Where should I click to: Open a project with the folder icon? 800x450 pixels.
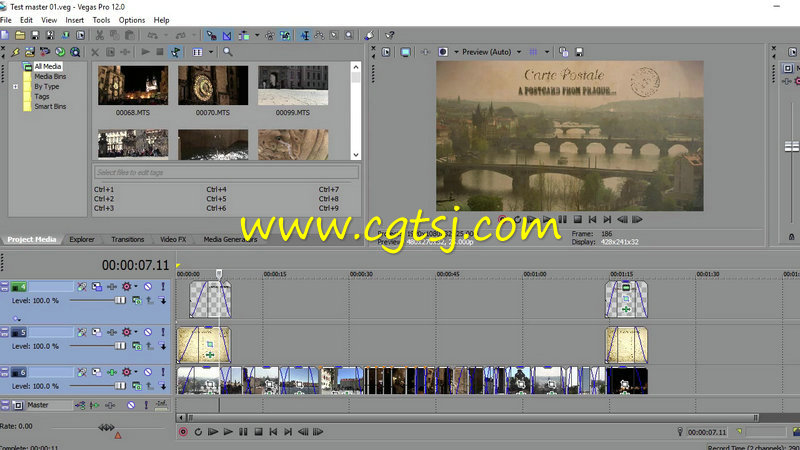(x=20, y=35)
